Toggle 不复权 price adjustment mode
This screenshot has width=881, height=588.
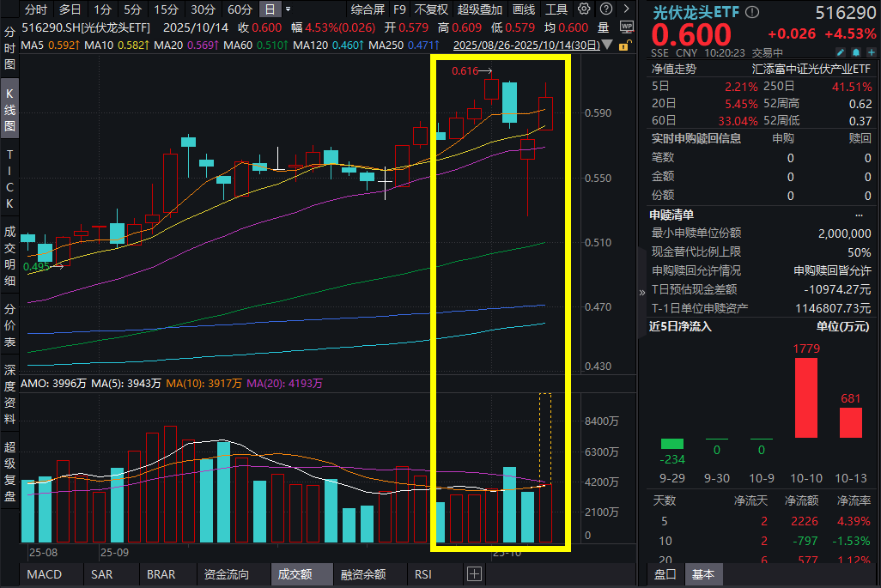[429, 9]
